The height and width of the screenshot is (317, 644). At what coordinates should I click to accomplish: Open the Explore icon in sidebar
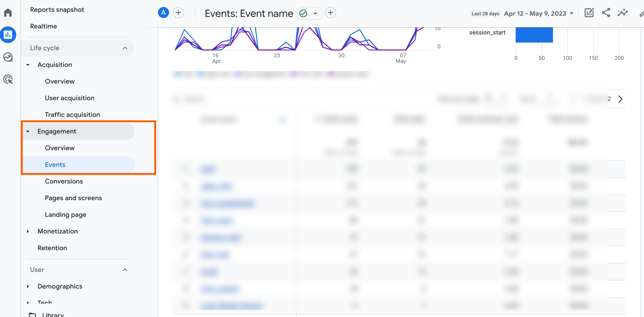coord(8,57)
